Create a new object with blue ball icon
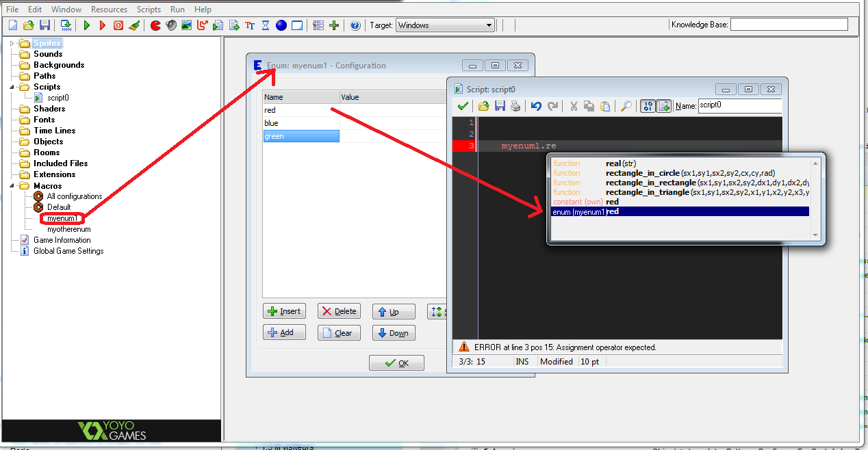The image size is (868, 450). (x=281, y=25)
